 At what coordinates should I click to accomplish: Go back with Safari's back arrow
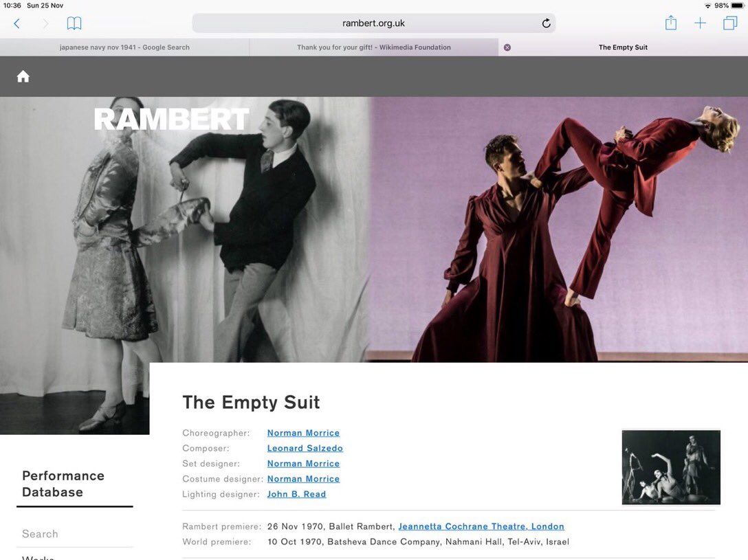pyautogui.click(x=16, y=23)
